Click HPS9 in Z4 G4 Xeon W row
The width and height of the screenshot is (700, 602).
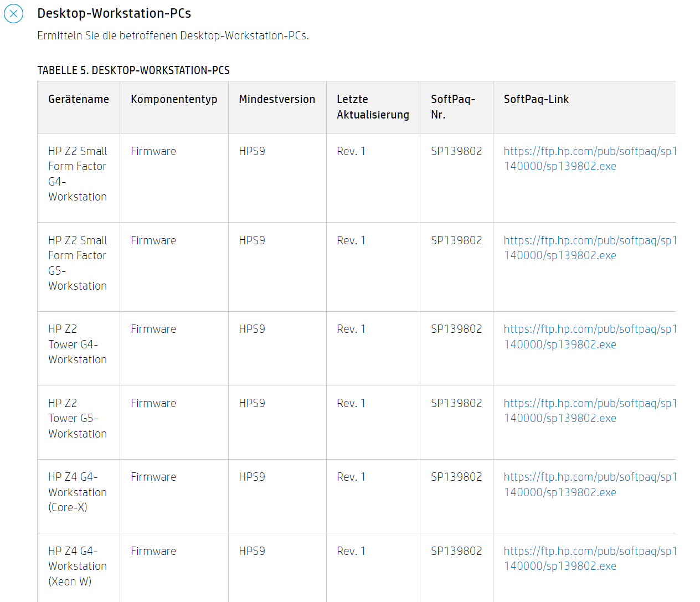tap(252, 551)
